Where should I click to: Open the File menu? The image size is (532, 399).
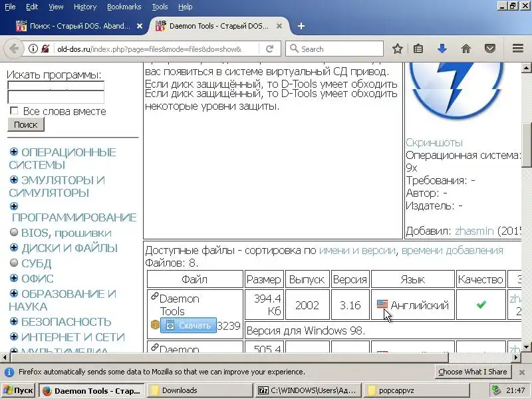point(10,7)
